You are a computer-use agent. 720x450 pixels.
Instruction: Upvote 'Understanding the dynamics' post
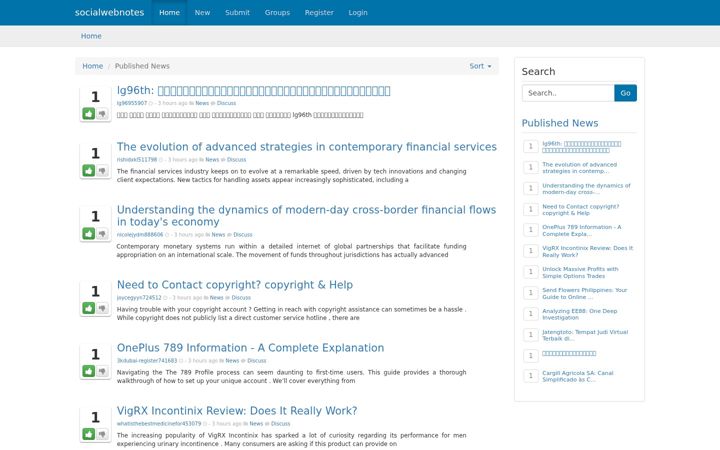(x=89, y=234)
